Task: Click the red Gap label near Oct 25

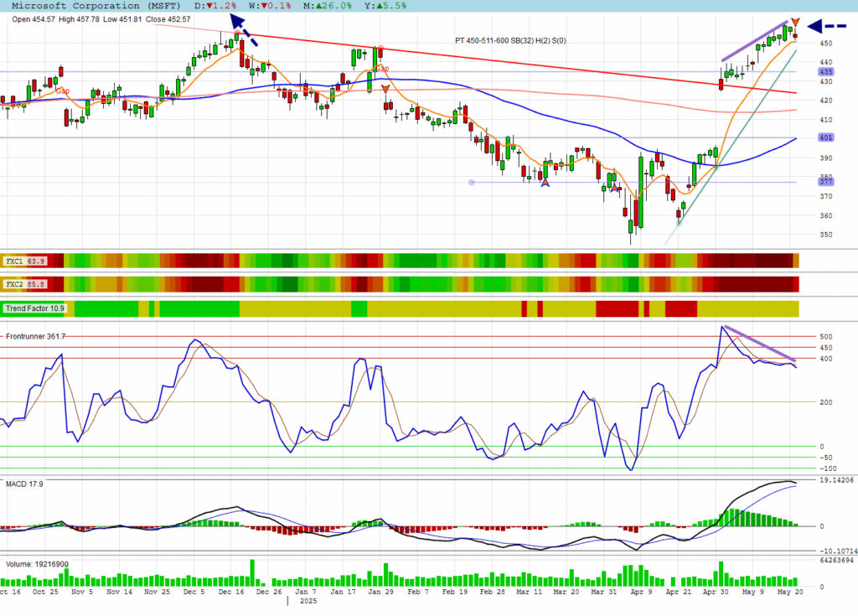Action: [x=63, y=91]
